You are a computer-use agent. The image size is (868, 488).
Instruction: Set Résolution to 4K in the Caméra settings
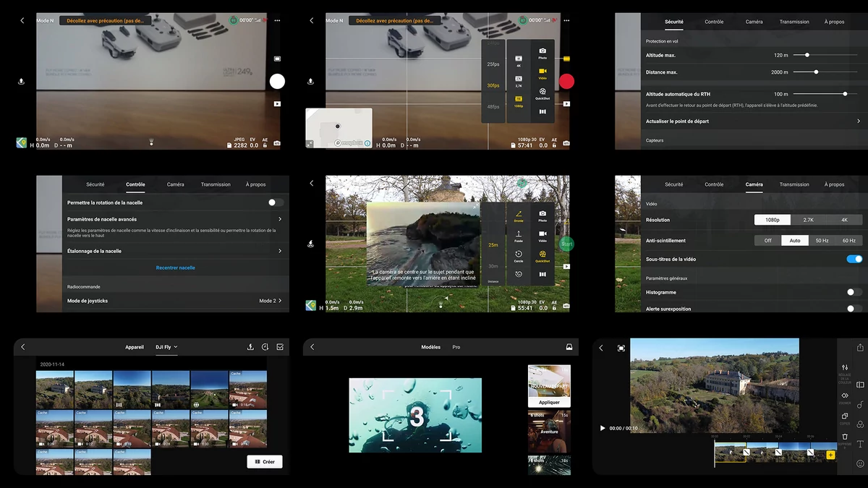click(844, 220)
